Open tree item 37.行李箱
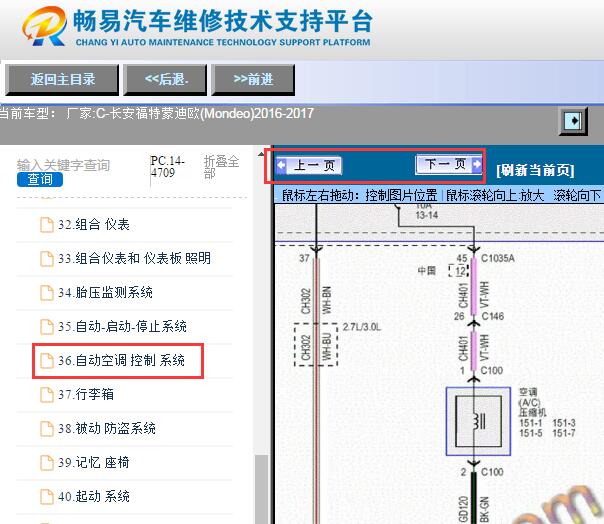 click(86, 395)
